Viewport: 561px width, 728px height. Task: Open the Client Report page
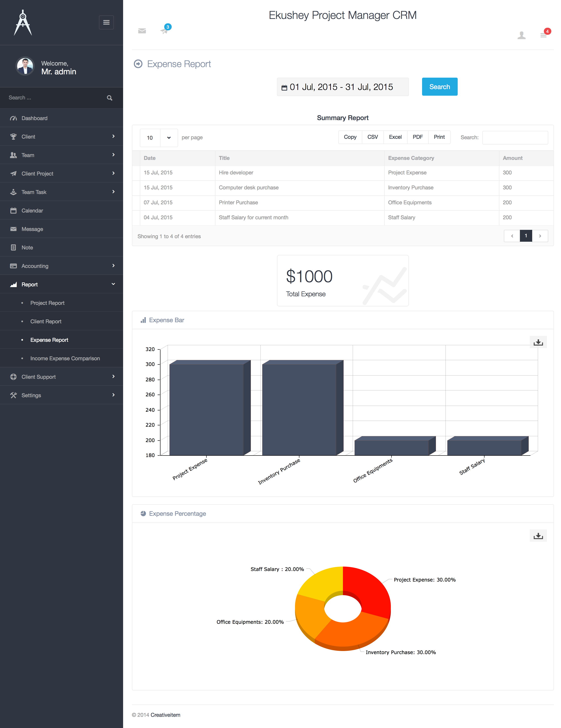(46, 321)
